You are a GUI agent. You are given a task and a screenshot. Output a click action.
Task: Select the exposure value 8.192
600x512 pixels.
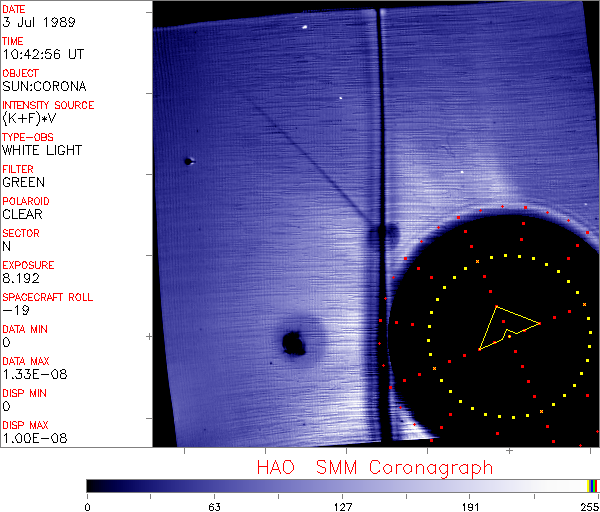21,278
